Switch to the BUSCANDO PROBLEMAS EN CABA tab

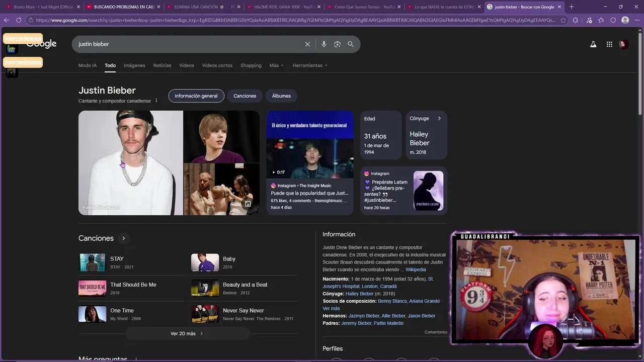(x=124, y=7)
